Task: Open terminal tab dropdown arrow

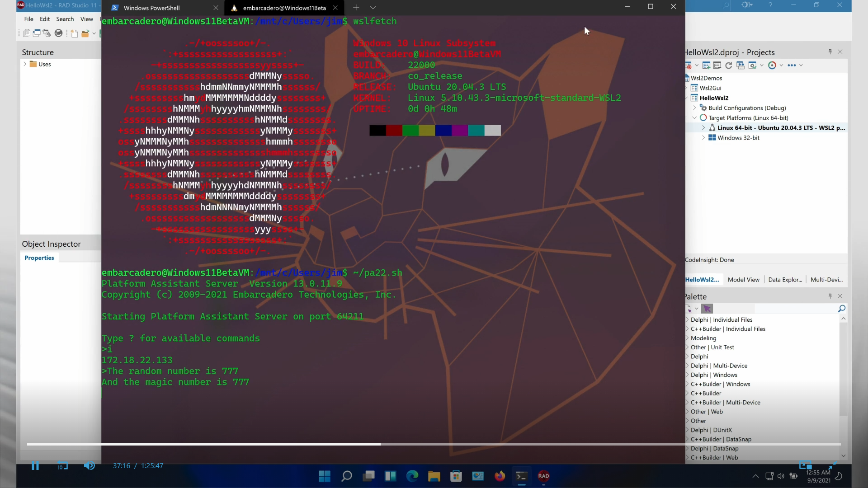Action: [x=373, y=8]
